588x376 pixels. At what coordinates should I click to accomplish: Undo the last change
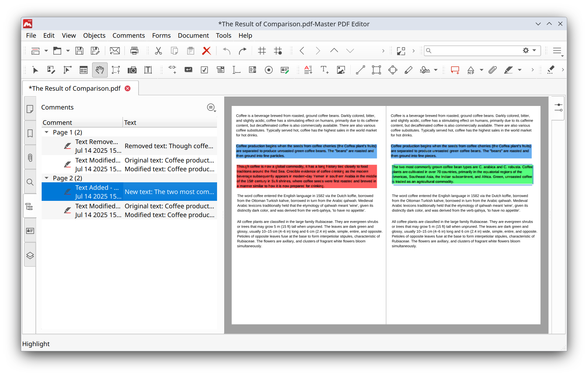pyautogui.click(x=226, y=51)
